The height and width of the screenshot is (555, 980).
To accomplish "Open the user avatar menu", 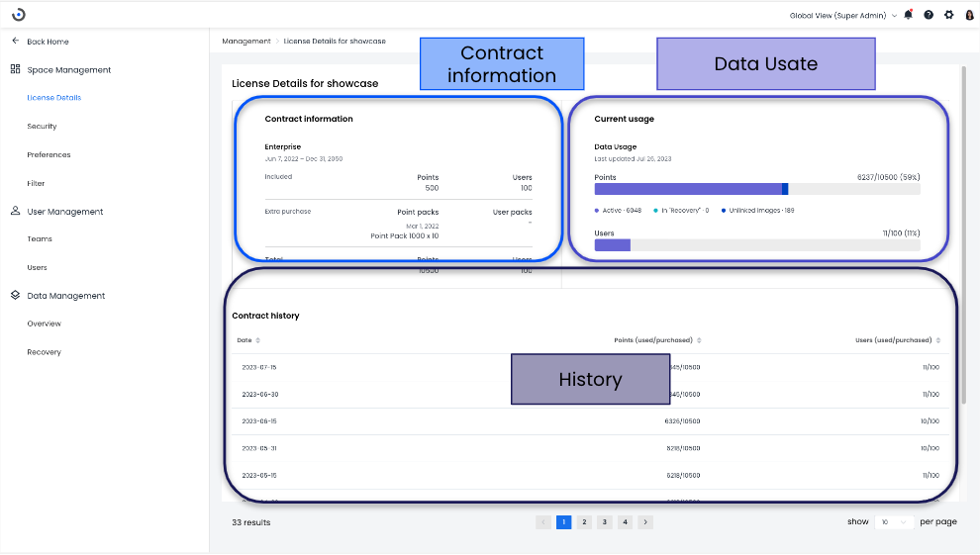I will click(969, 15).
